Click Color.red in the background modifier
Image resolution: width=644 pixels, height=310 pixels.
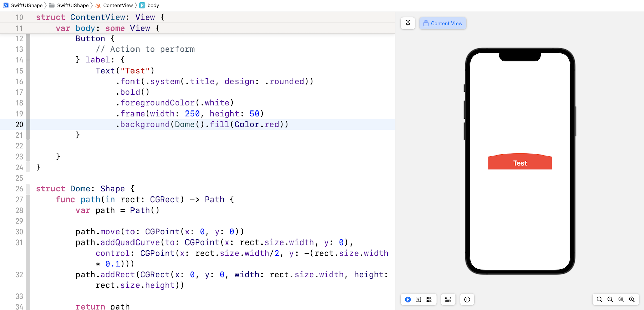pyautogui.click(x=257, y=124)
